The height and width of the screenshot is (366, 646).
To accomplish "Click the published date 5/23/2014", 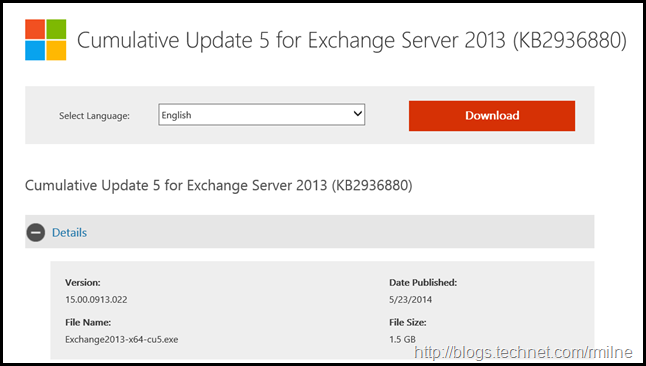I will (x=410, y=300).
